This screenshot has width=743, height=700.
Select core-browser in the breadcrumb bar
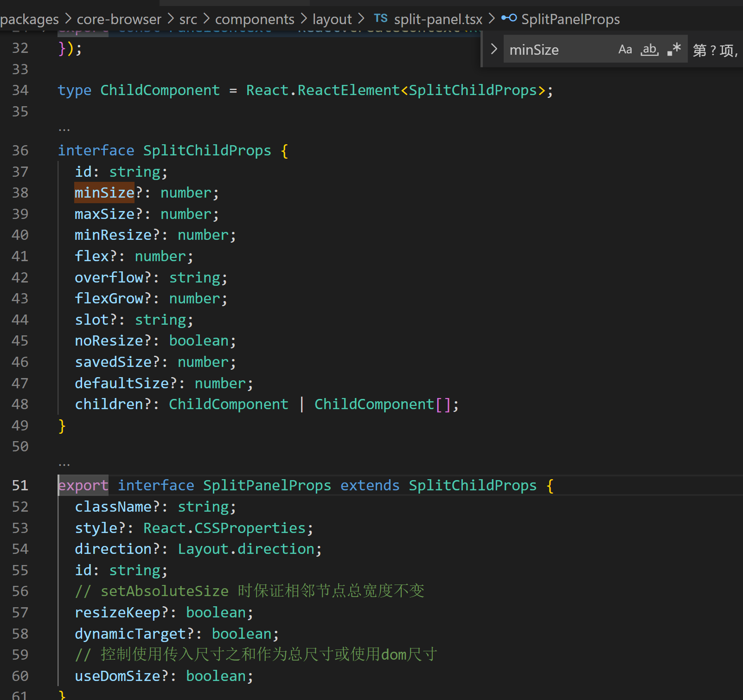(x=119, y=19)
